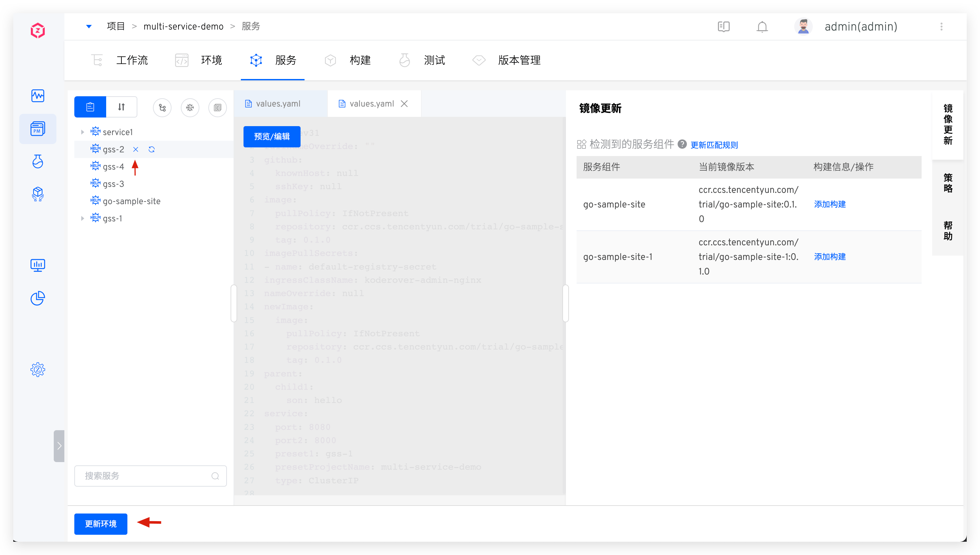This screenshot has width=980, height=555.
Task: Toggle the service ordering sort button
Action: pos(121,107)
